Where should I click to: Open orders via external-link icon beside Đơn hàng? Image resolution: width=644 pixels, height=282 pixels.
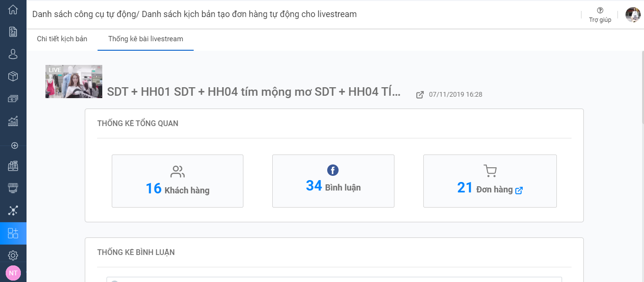pyautogui.click(x=519, y=190)
